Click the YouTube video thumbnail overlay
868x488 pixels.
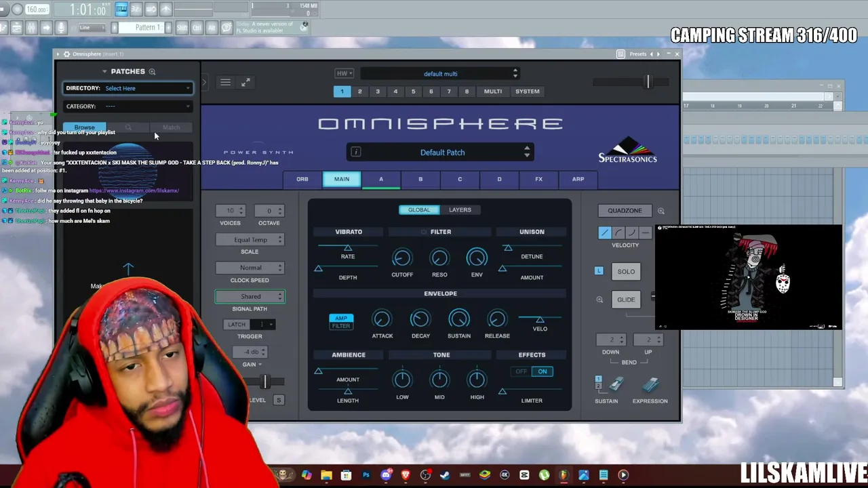(749, 277)
